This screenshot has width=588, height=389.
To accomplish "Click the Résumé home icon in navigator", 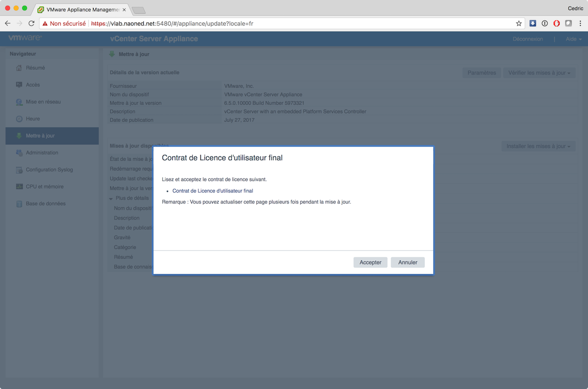I will coord(19,68).
